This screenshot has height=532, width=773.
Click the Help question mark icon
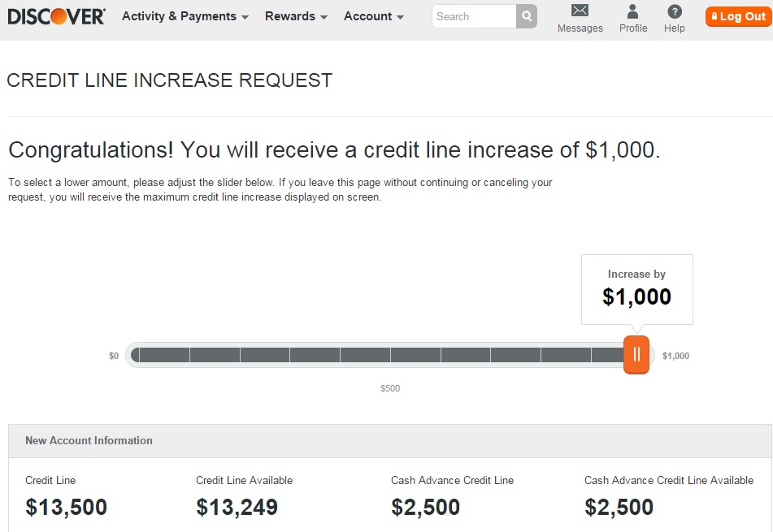pyautogui.click(x=675, y=11)
